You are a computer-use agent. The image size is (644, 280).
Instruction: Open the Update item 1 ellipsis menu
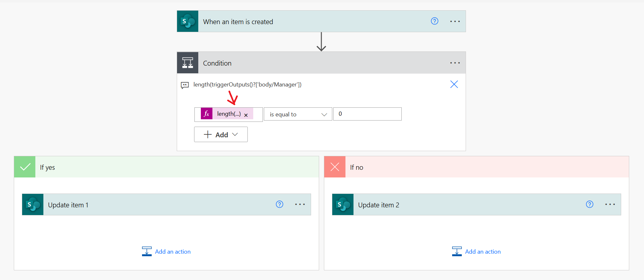(x=300, y=204)
